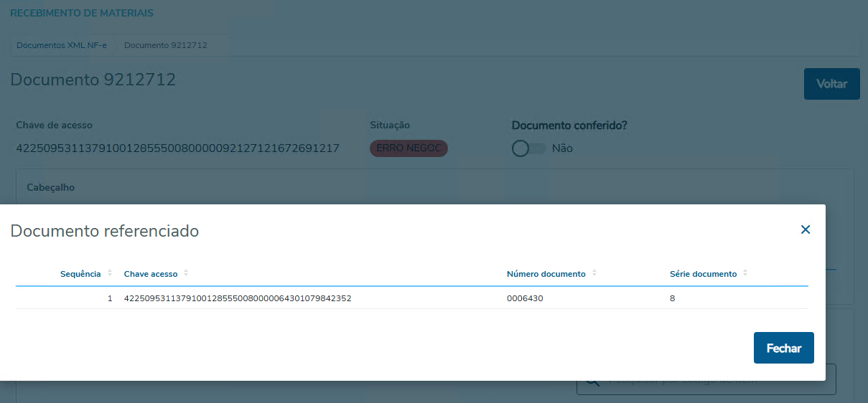Toggle the Documento conferido switch
This screenshot has width=868, height=403.
[x=529, y=148]
